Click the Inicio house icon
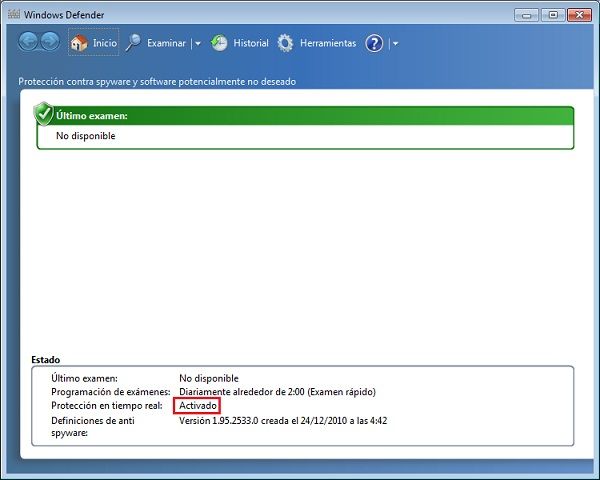 click(79, 43)
